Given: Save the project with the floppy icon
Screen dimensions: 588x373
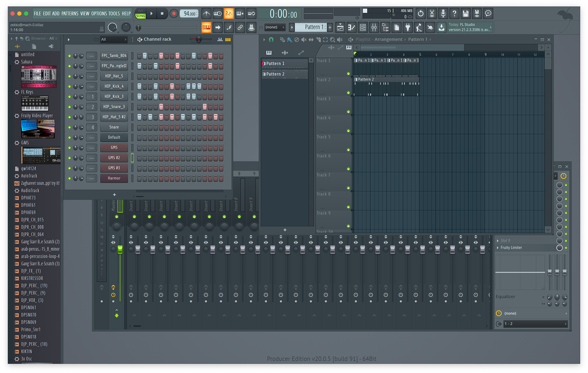Looking at the screenshot, I should click(466, 13).
